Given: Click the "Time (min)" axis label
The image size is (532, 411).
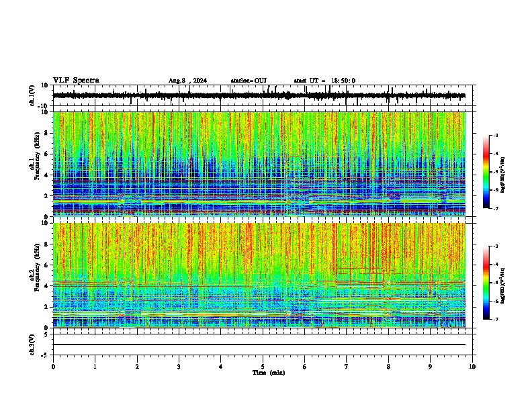Looking at the screenshot, I should (269, 373).
